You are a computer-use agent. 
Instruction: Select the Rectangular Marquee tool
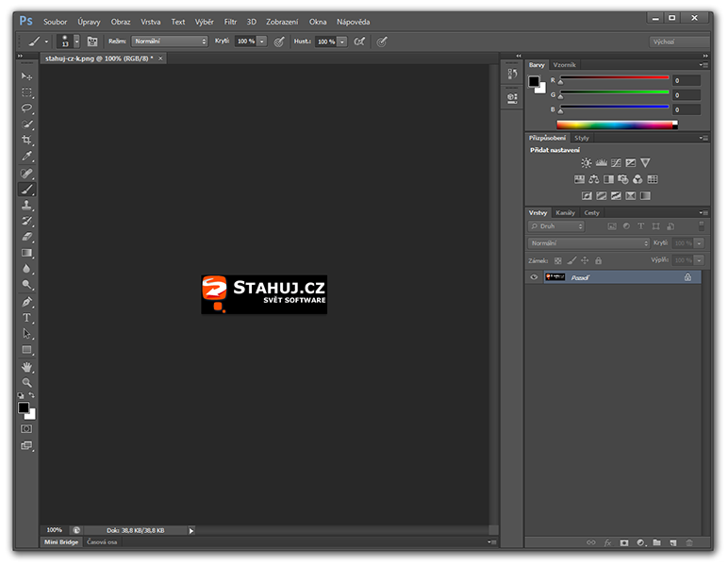(x=27, y=92)
